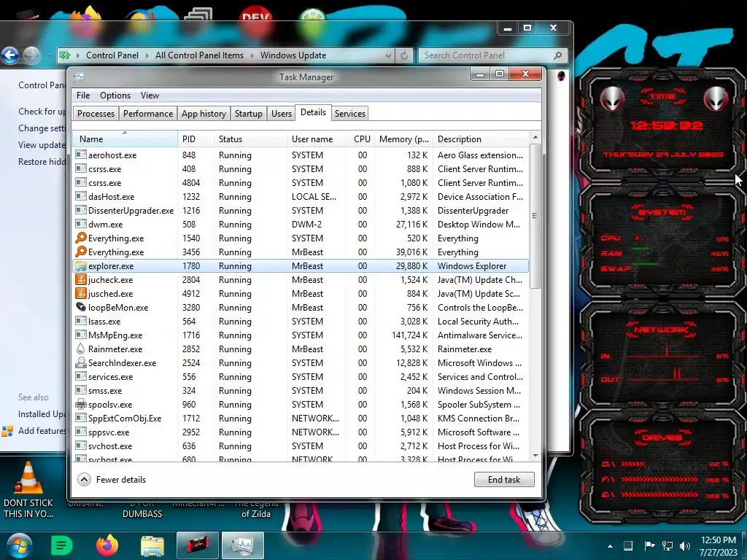This screenshot has height=560, width=747.
Task: Open the green notes app on the taskbar
Action: [x=61, y=545]
